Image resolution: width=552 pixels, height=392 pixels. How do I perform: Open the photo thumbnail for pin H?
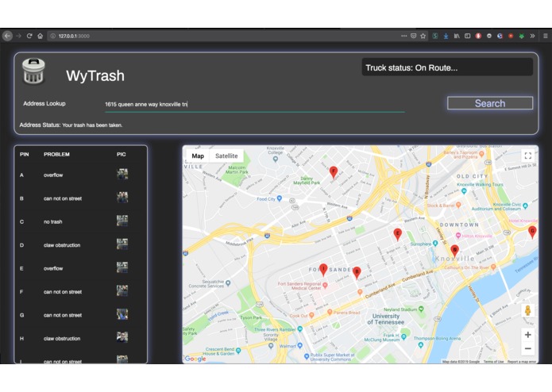pyautogui.click(x=122, y=337)
